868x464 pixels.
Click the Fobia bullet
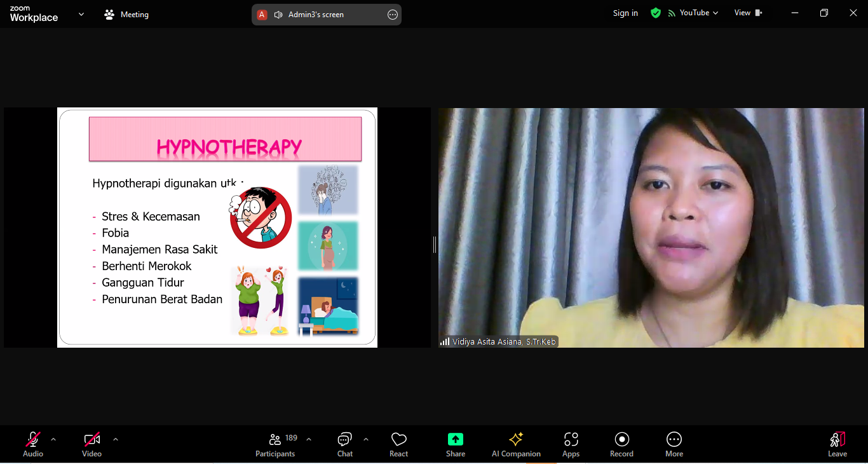coord(115,233)
